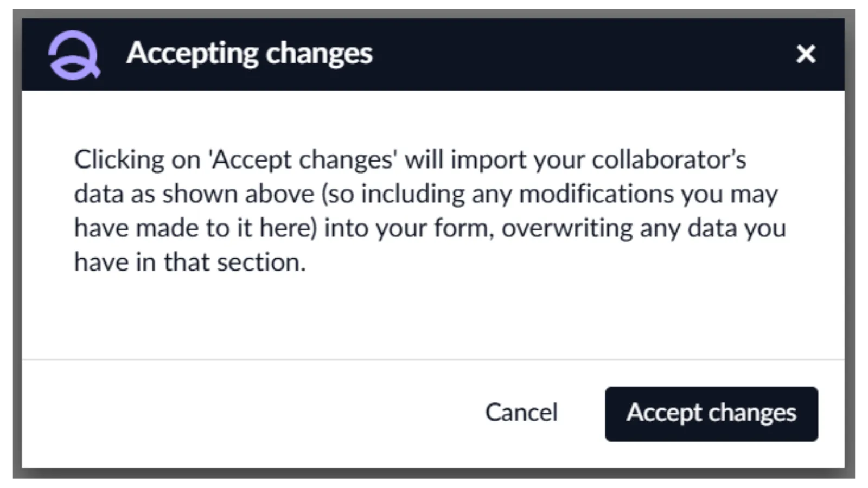The height and width of the screenshot is (488, 868).
Task: Click the phrase "into your form,"
Action: coord(409,228)
